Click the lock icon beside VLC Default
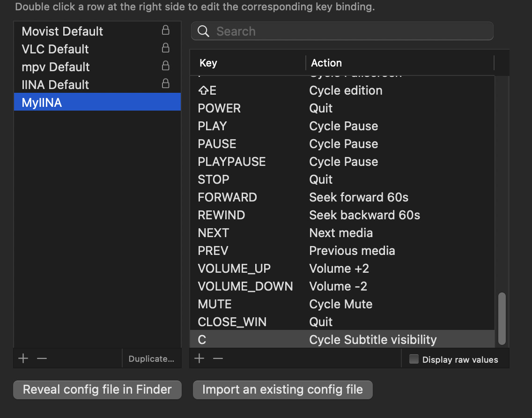Screen dimensions: 532x418 click(x=165, y=48)
